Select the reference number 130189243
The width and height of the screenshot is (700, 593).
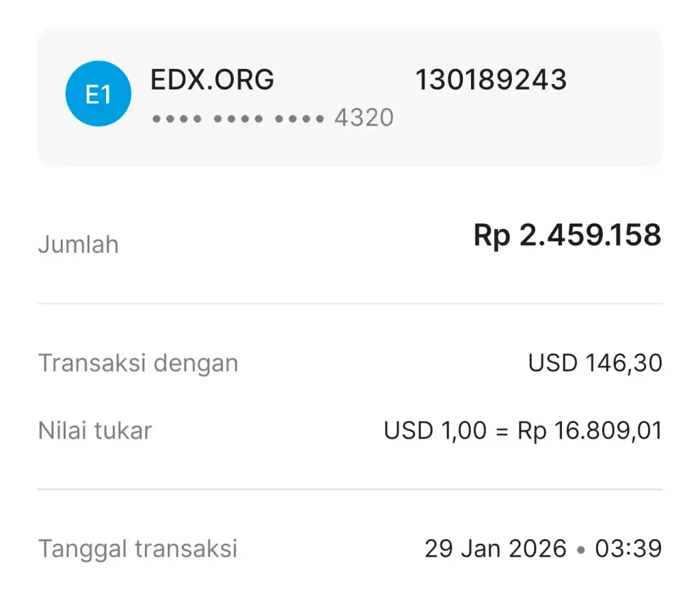coord(491,81)
